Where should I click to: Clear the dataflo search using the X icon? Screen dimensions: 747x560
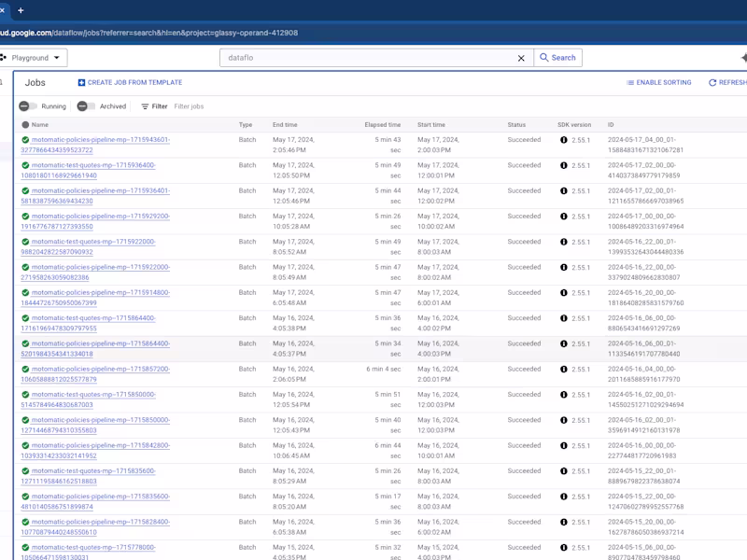[x=521, y=57]
